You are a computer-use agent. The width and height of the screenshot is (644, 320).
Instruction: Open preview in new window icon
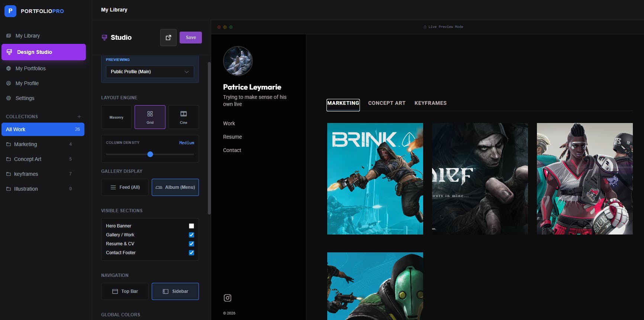pos(168,38)
